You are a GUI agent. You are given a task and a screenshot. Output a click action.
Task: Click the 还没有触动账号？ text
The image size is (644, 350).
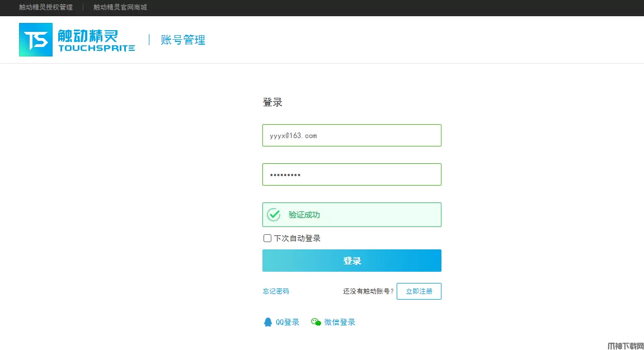pyautogui.click(x=368, y=291)
